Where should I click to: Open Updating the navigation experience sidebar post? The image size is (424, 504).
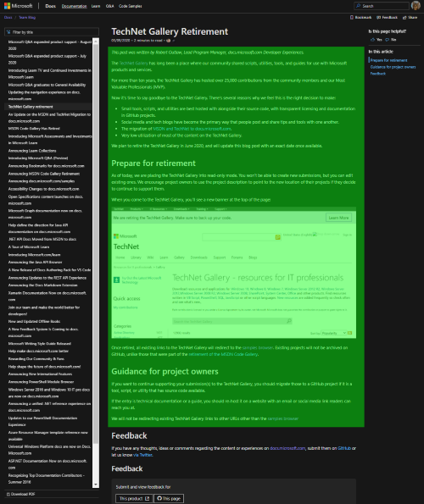coord(44,96)
